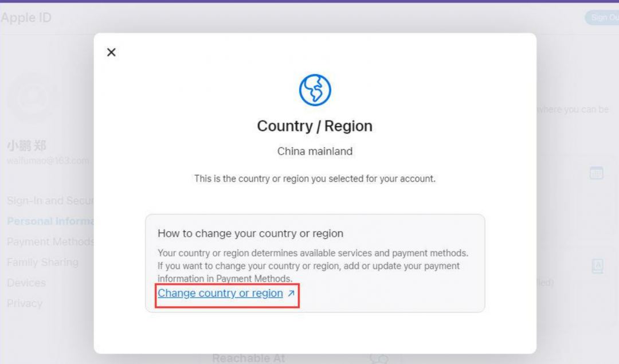The height and width of the screenshot is (364, 619).
Task: Click the calendar icon behind the dialog
Action: [596, 173]
